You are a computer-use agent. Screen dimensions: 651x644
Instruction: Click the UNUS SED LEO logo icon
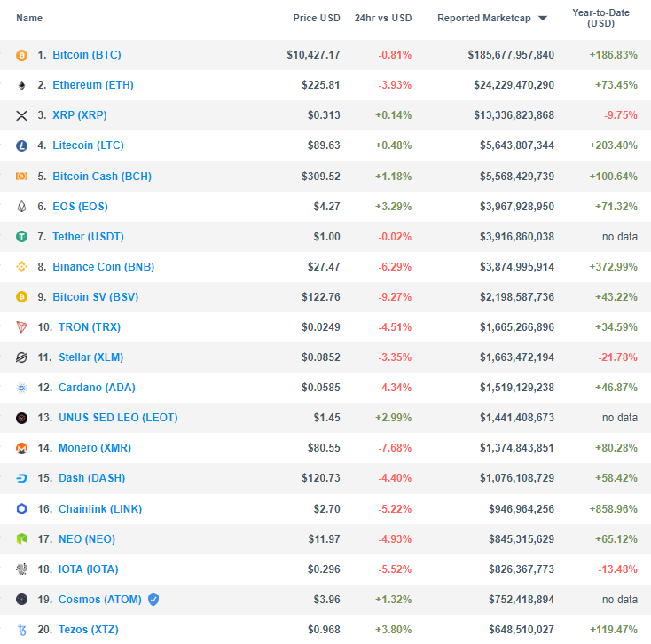pos(21,418)
